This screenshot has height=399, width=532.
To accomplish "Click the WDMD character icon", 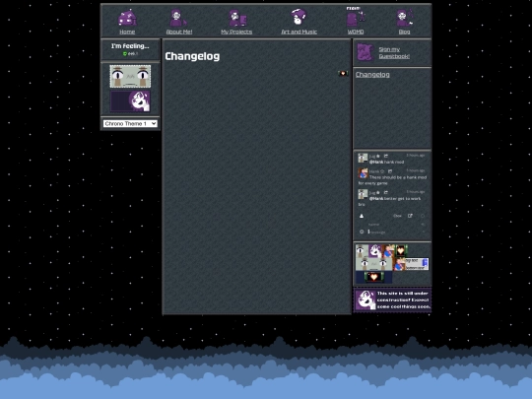I will pos(355,17).
